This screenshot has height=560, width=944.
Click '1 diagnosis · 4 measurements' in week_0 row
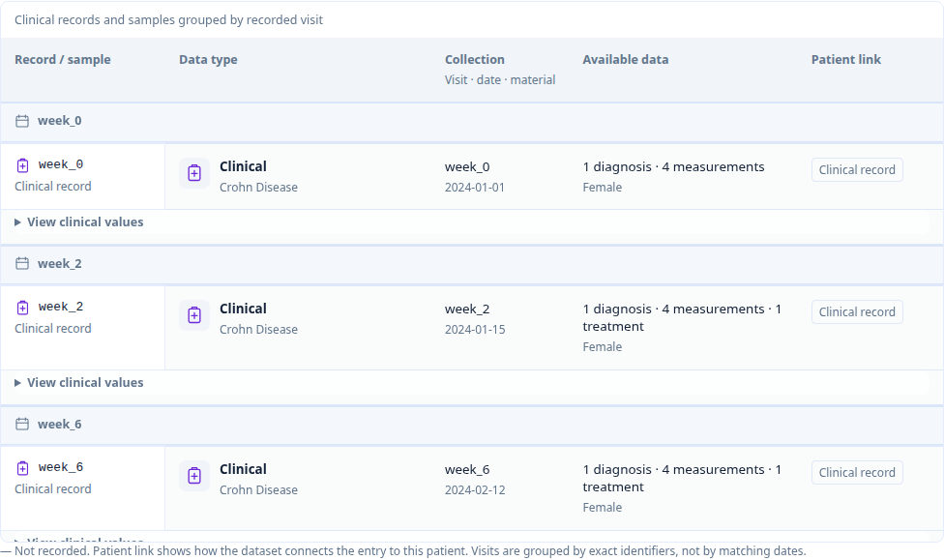(x=674, y=166)
